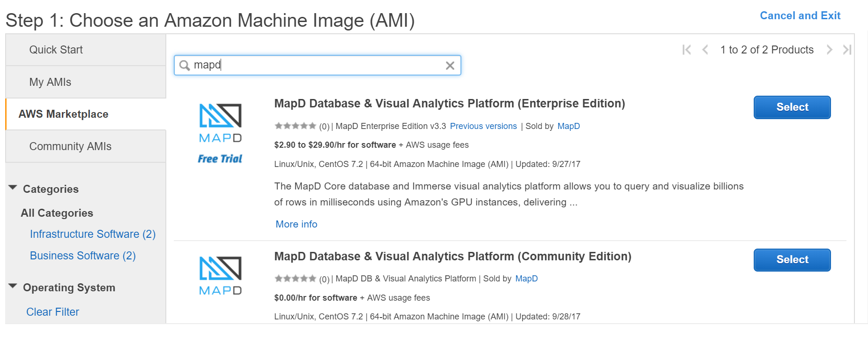Viewport: 868px width, 341px height.
Task: Open the Quick Start tab
Action: pos(56,50)
